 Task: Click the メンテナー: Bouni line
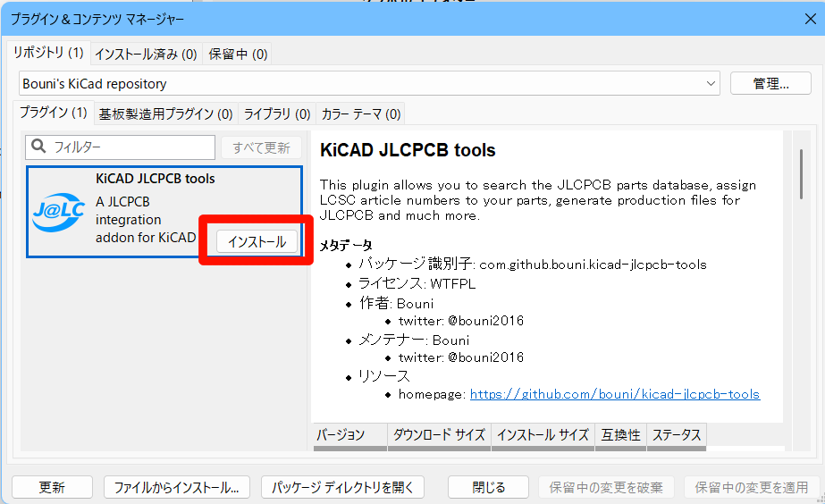pos(414,340)
